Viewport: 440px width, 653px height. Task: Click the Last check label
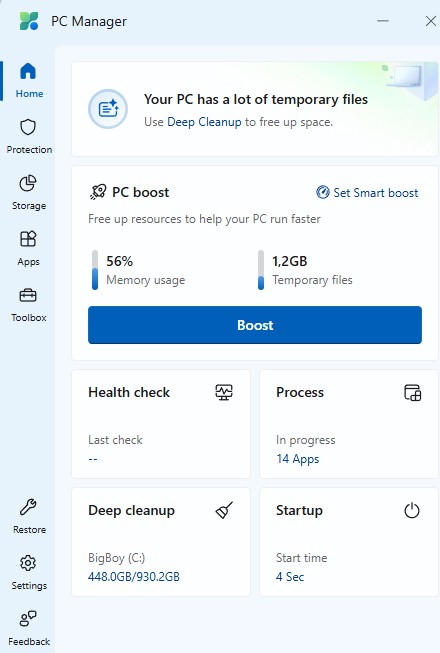[x=115, y=440]
